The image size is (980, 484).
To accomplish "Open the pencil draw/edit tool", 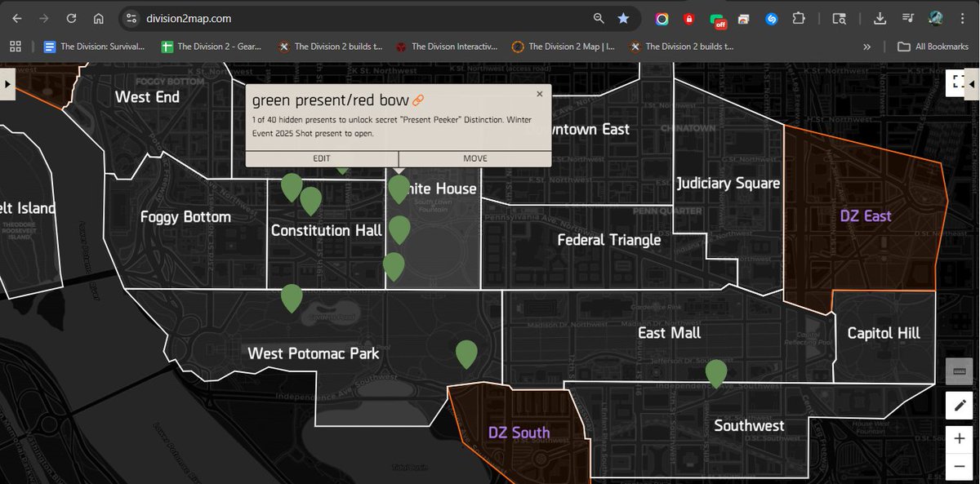I will (x=959, y=405).
